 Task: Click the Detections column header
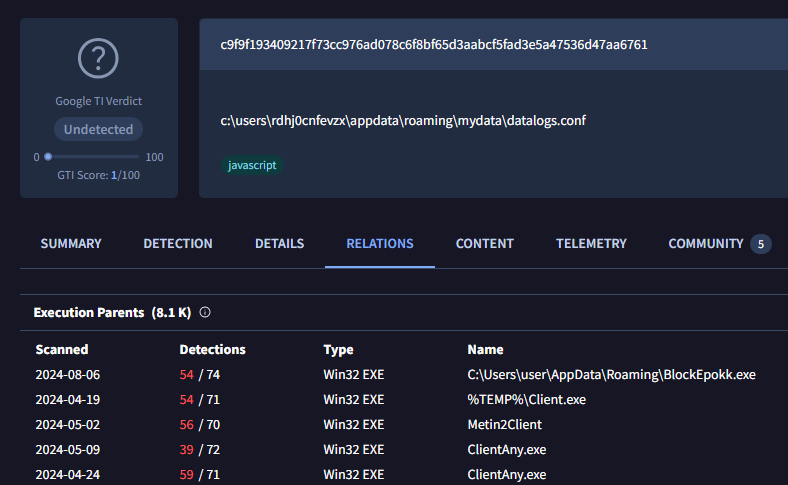213,349
